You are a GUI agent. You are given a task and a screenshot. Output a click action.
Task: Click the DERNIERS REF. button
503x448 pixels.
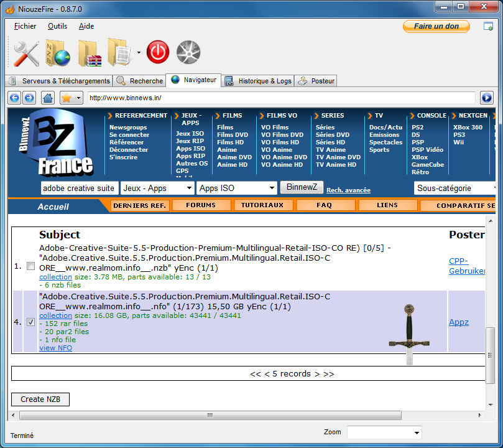(139, 205)
